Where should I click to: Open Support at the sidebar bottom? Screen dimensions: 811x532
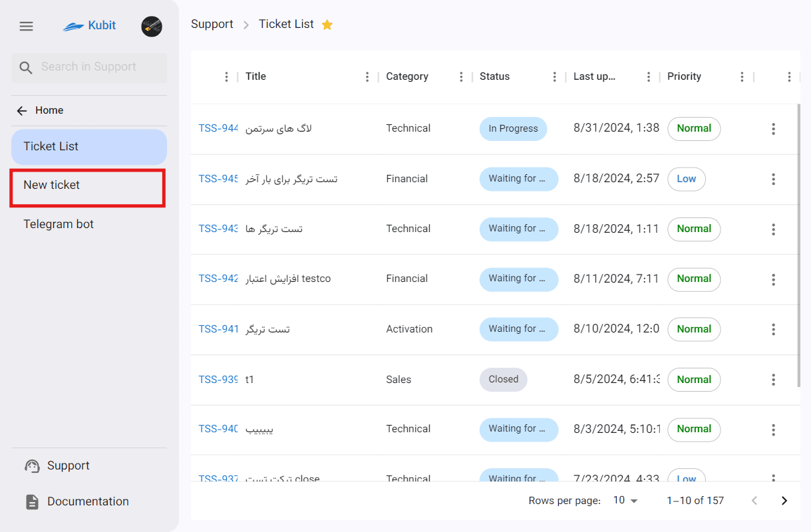pos(89,466)
